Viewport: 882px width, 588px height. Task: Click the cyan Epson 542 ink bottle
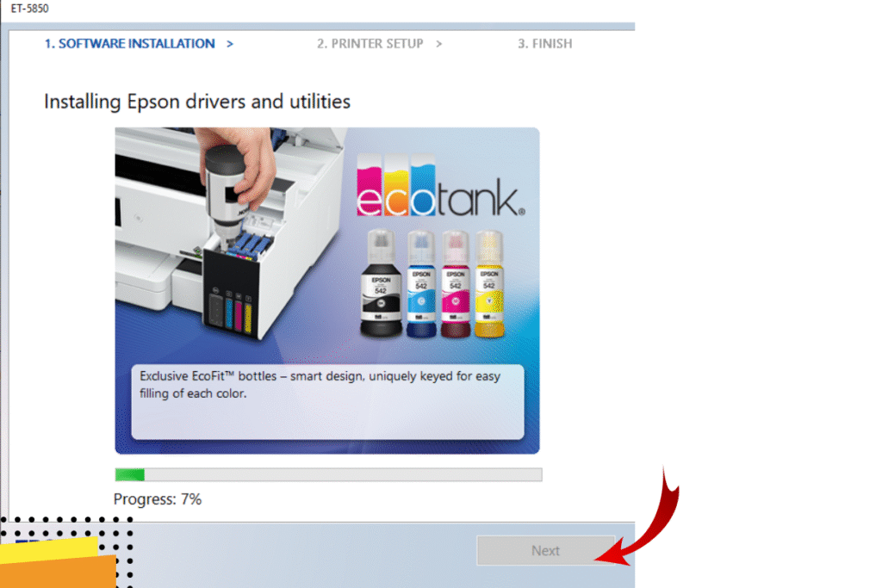420,284
